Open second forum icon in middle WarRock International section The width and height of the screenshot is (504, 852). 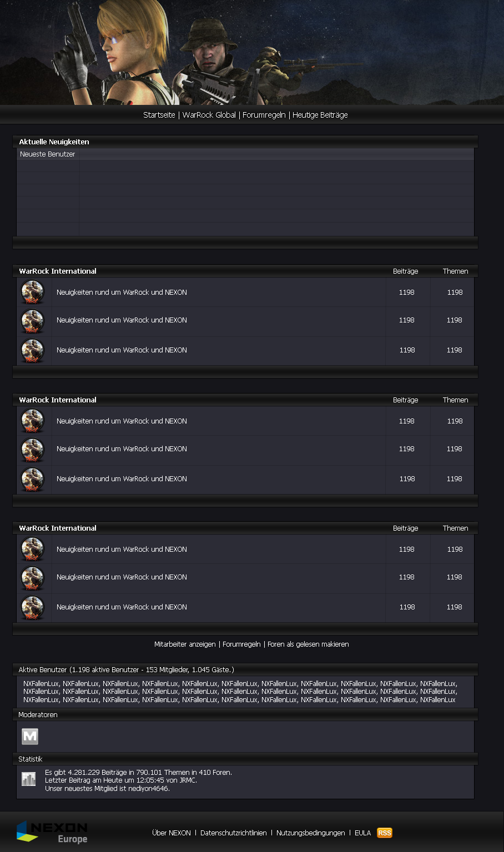tap(32, 450)
